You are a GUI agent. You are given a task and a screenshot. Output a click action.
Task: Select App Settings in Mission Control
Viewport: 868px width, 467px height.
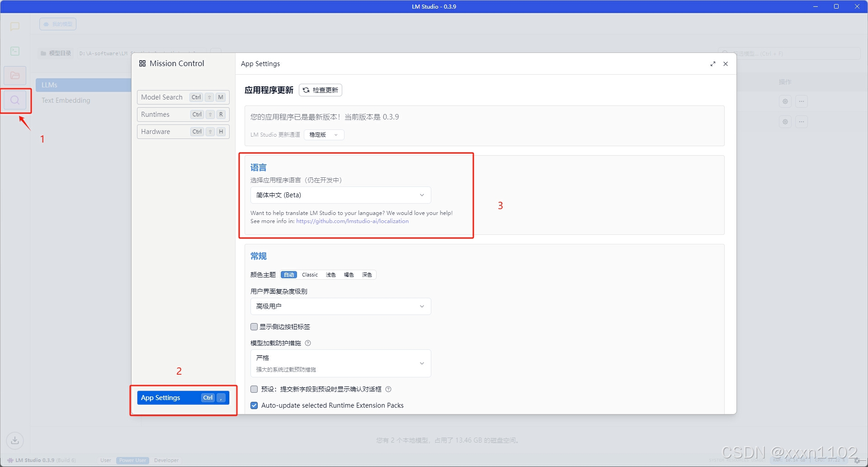tap(183, 398)
